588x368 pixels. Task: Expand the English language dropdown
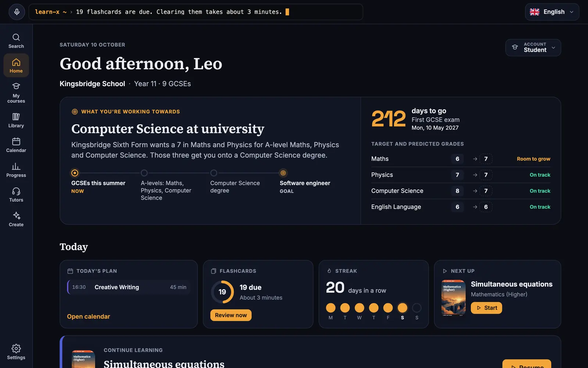(x=552, y=12)
